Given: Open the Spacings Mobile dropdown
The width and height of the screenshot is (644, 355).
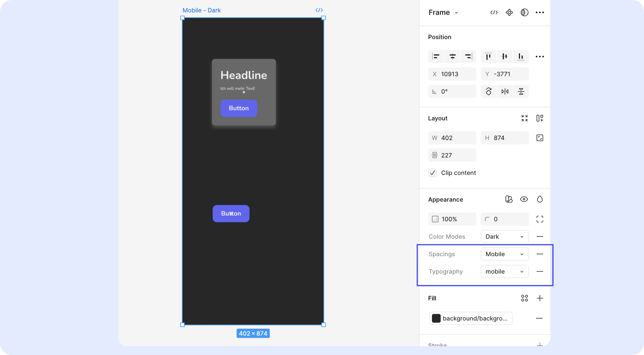Looking at the screenshot, I should pyautogui.click(x=504, y=254).
